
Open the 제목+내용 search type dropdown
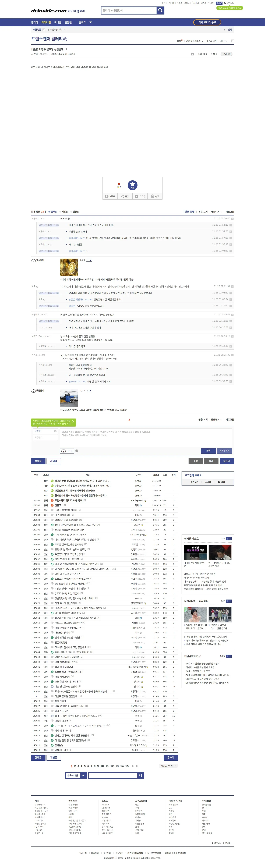coord(76,775)
